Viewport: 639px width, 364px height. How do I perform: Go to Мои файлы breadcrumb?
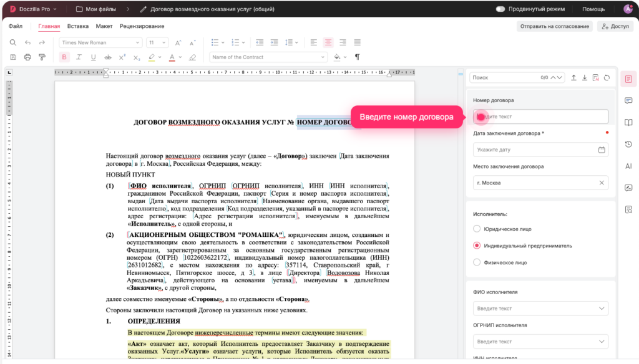point(96,9)
